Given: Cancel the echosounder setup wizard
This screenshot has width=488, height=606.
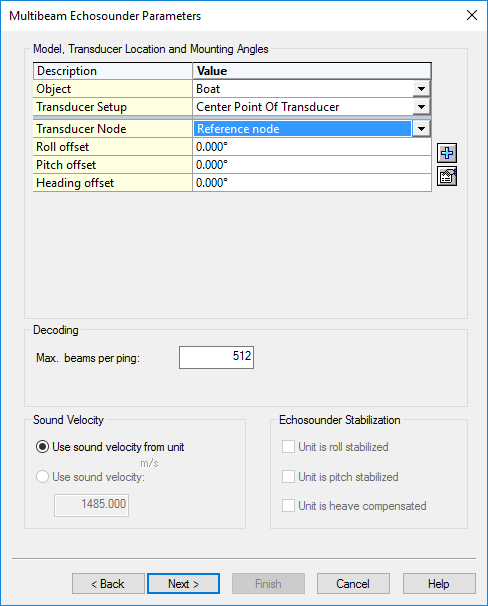Looking at the screenshot, I should (353, 584).
